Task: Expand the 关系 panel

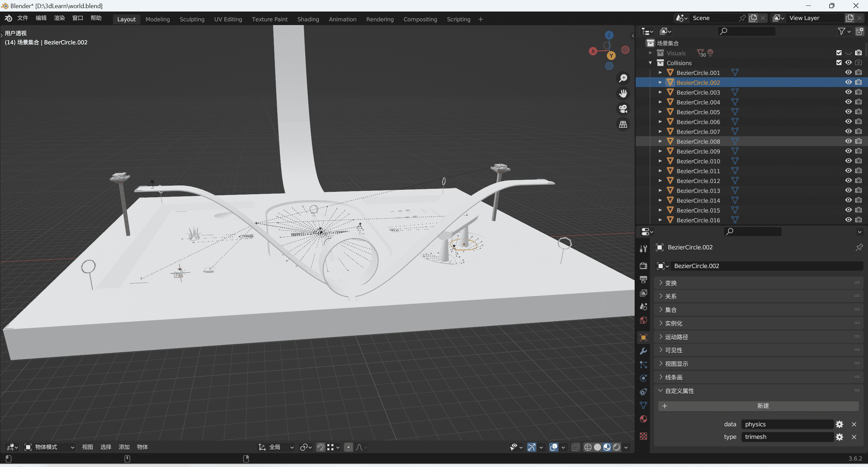Action: (758, 296)
